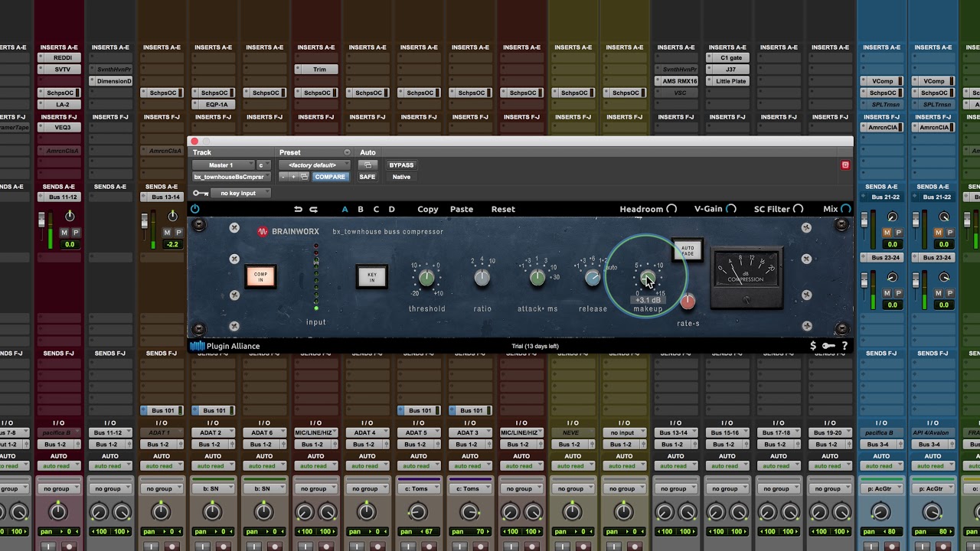Open the Little Plate insert
980x551 pixels.
[730, 81]
